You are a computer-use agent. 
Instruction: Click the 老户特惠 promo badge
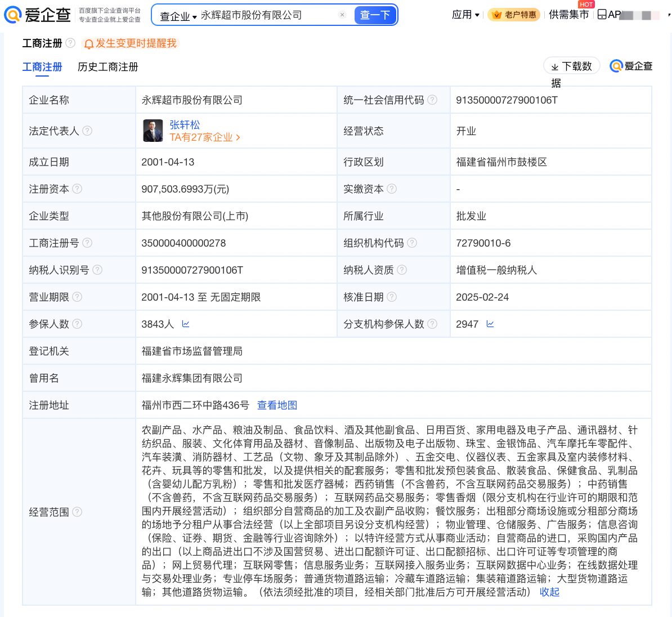click(x=514, y=15)
